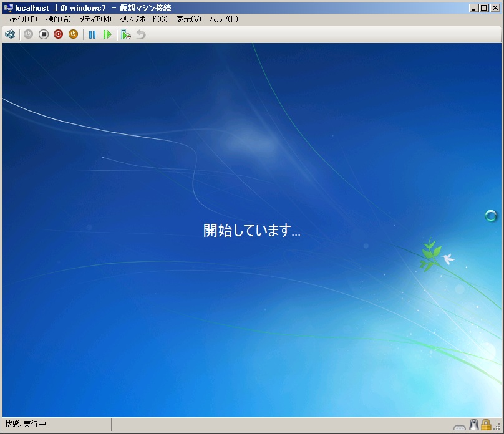The height and width of the screenshot is (434, 504).
Task: Click the 状態: 実行中 status text
Action: click(26, 424)
